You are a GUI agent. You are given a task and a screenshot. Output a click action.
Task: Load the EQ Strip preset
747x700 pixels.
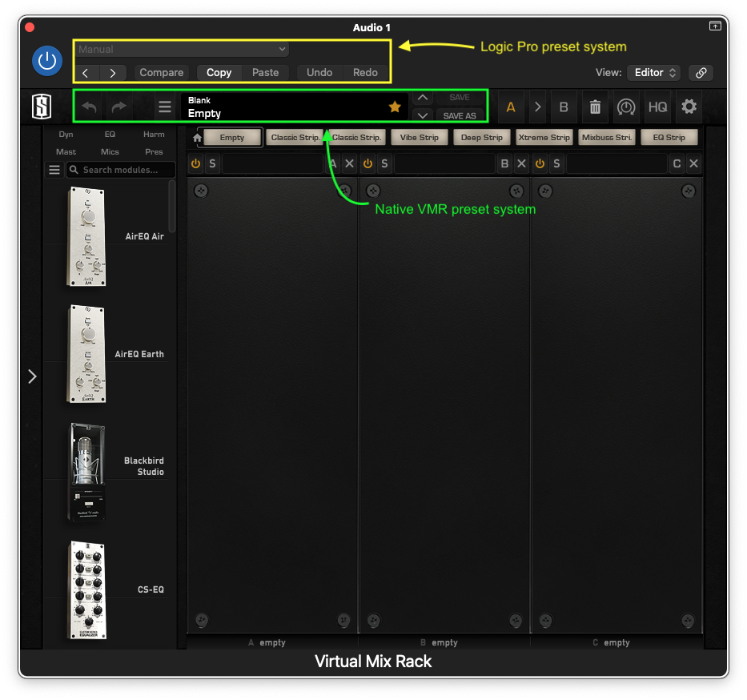669,137
